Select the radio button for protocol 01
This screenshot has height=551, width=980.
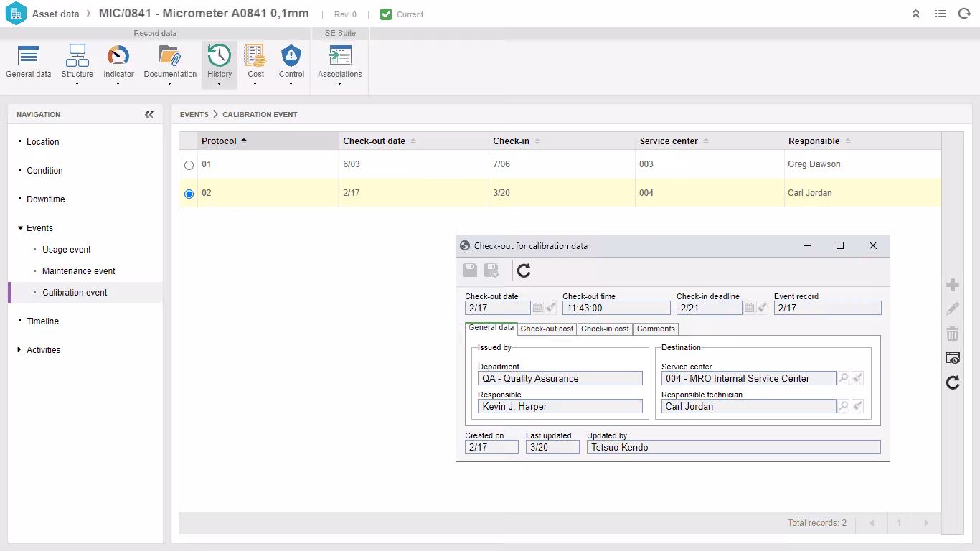click(x=189, y=165)
